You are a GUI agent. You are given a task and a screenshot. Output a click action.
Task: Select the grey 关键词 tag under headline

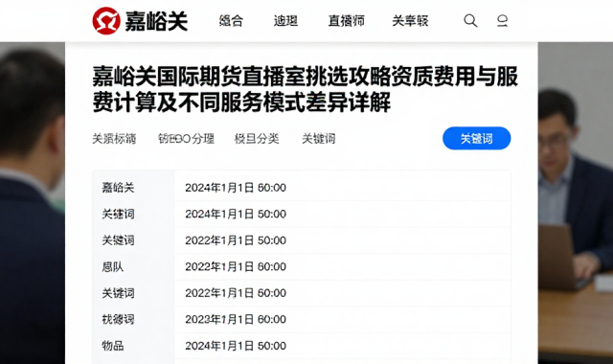[319, 138]
